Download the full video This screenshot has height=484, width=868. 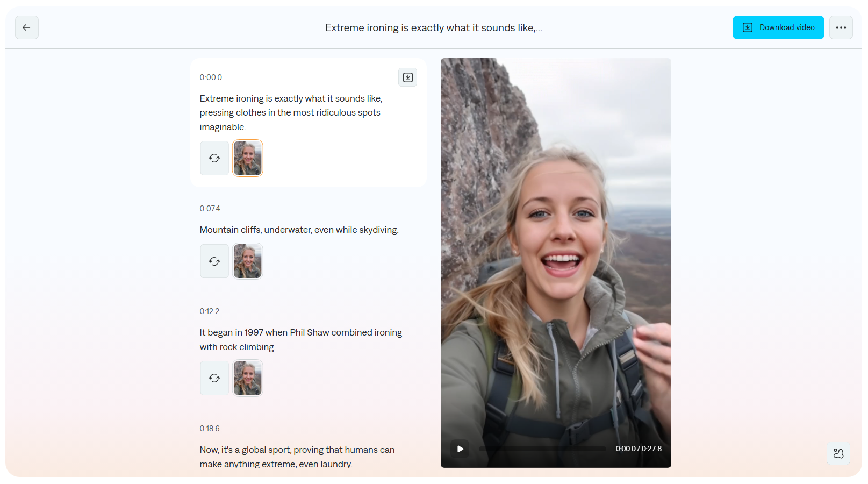(x=778, y=27)
